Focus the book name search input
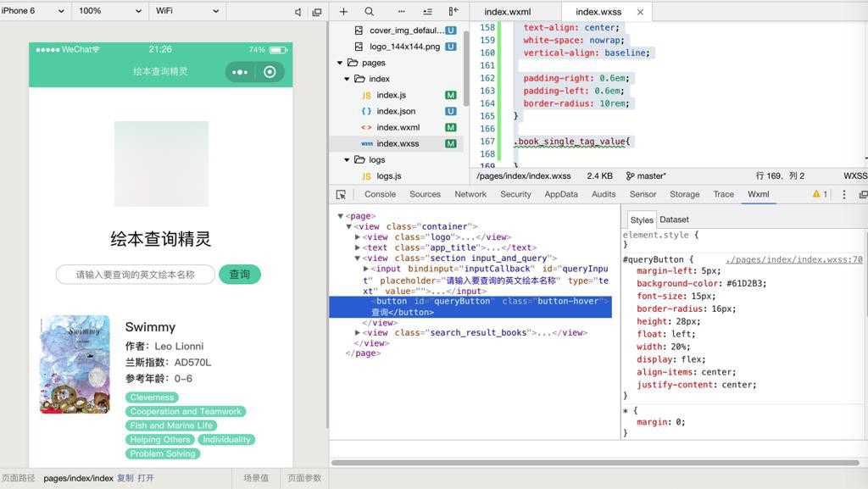The image size is (868, 489). (x=135, y=275)
